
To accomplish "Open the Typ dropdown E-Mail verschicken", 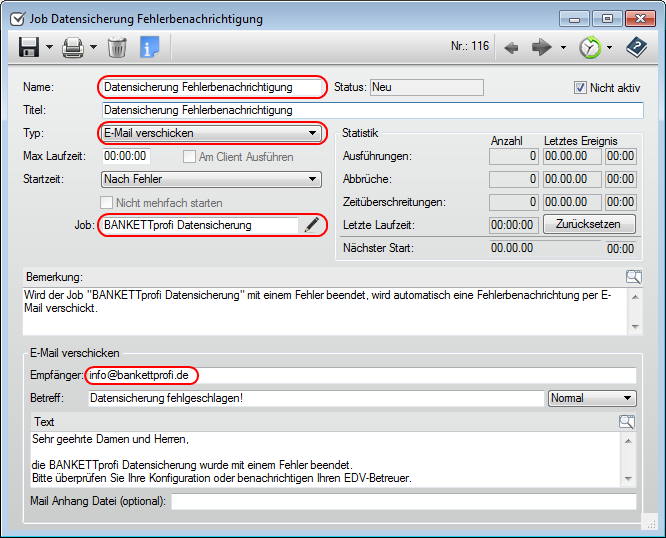I will point(211,133).
